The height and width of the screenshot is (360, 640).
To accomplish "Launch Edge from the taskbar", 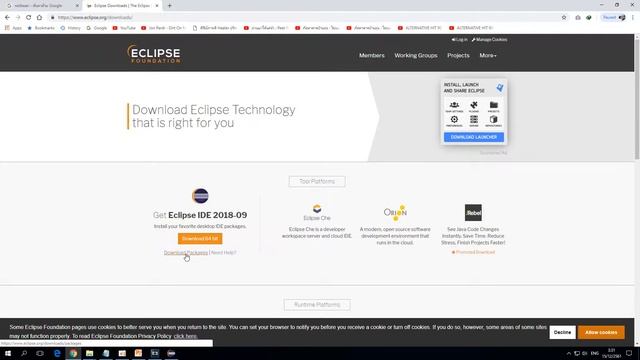I will pos(57,353).
